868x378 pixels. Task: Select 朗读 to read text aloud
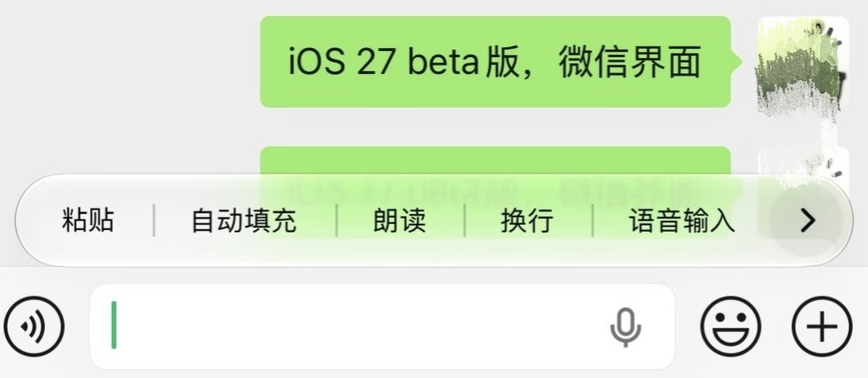[x=400, y=220]
